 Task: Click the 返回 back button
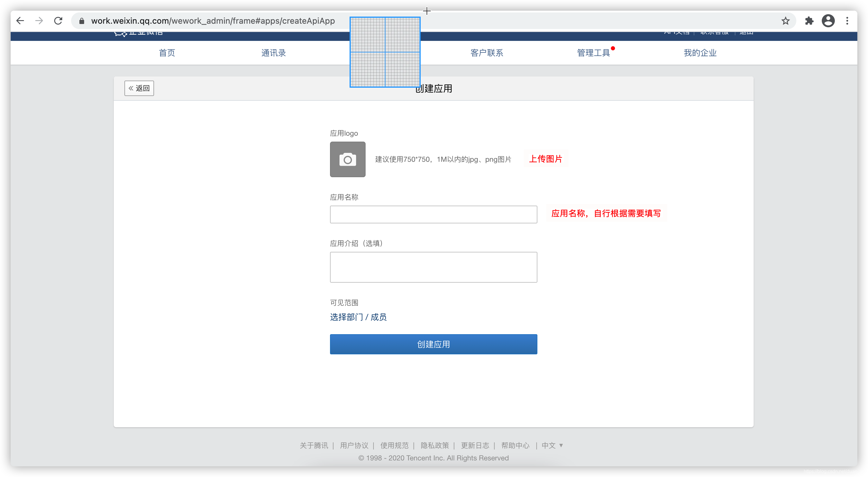(139, 88)
